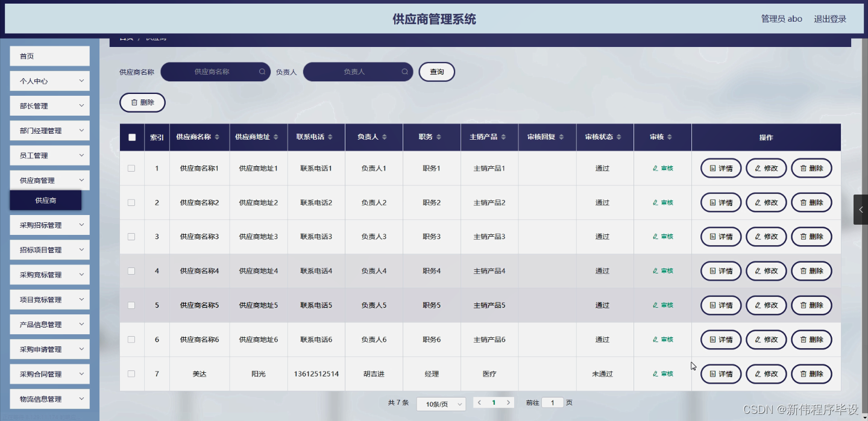Screen dimensions: 868x421
Task: Expand the 供应商管理 sidebar menu
Action: coord(49,179)
